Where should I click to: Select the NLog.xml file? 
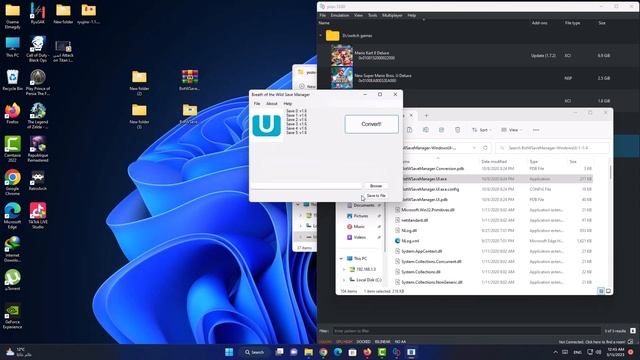410,241
